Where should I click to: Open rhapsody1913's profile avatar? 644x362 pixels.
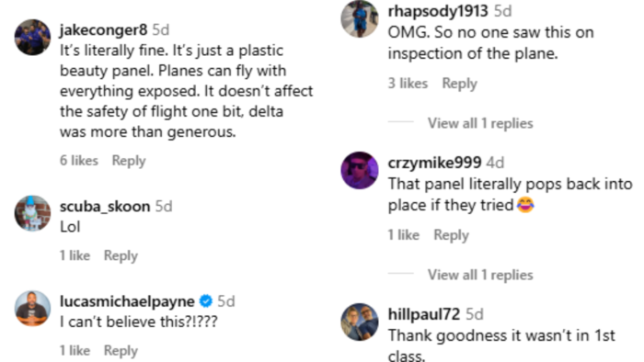360,18
